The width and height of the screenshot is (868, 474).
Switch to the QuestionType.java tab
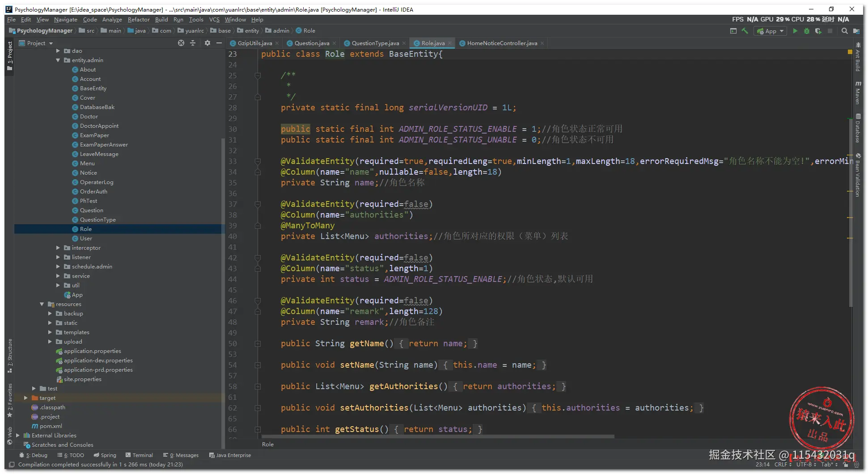tap(375, 43)
